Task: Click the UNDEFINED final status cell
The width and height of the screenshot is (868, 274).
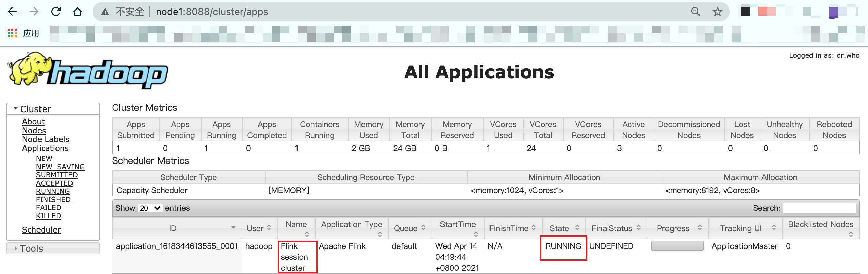Action: 611,246
